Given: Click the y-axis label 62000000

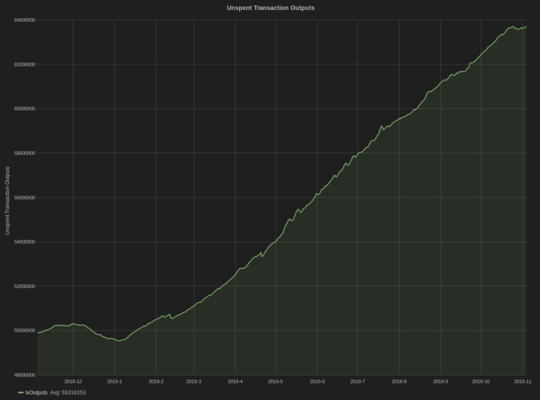Looking at the screenshot, I should click(24, 64).
